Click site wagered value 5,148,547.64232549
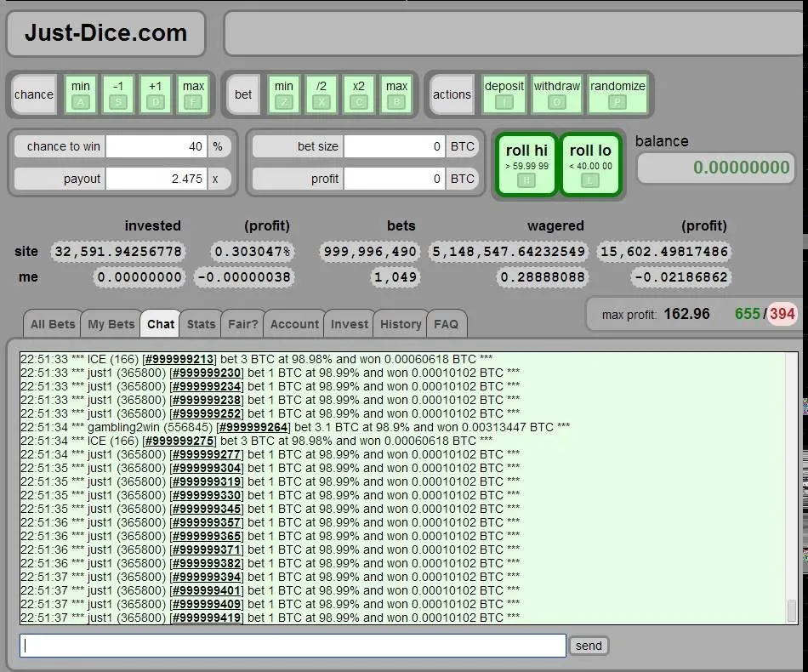The image size is (808, 672). [x=508, y=252]
